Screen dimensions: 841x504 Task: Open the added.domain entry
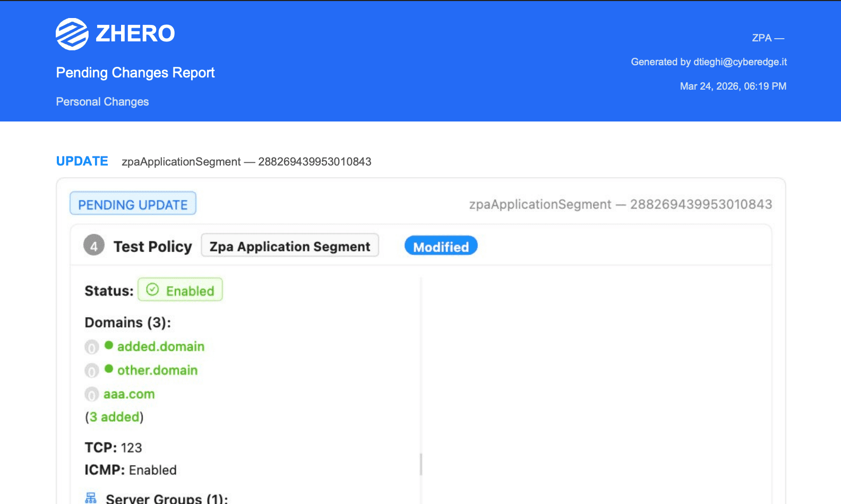pos(160,346)
